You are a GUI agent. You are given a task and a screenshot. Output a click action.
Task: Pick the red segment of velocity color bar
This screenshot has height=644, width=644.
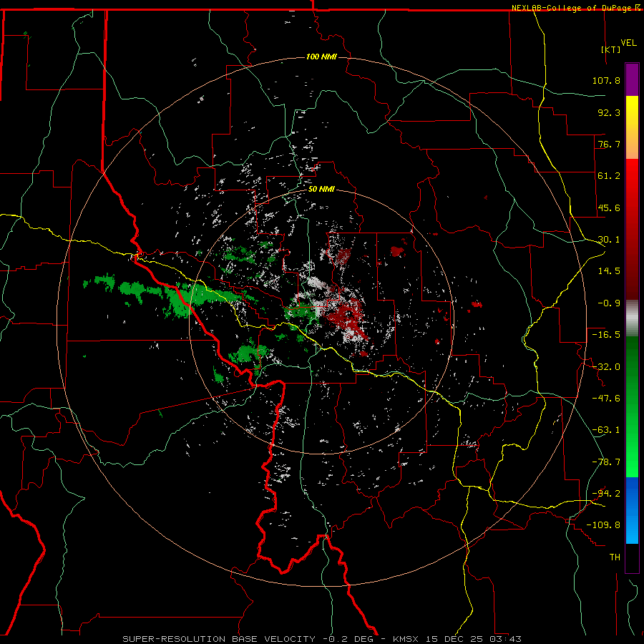632,229
